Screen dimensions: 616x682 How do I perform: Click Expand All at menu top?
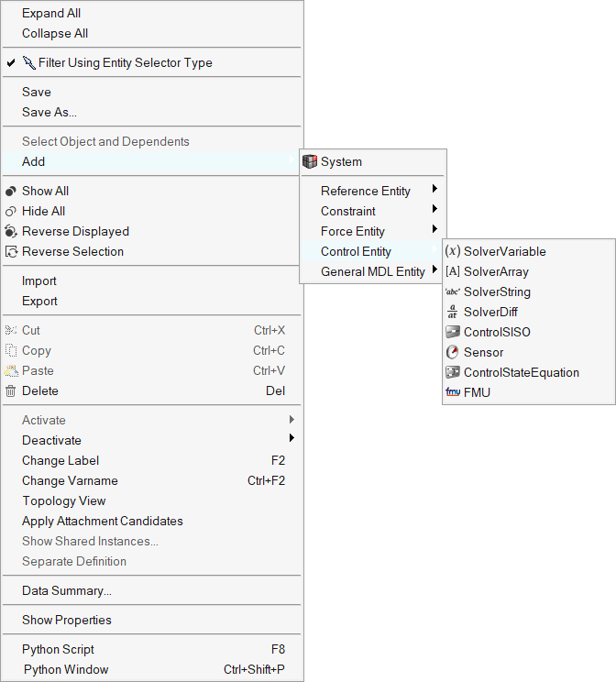click(x=51, y=14)
